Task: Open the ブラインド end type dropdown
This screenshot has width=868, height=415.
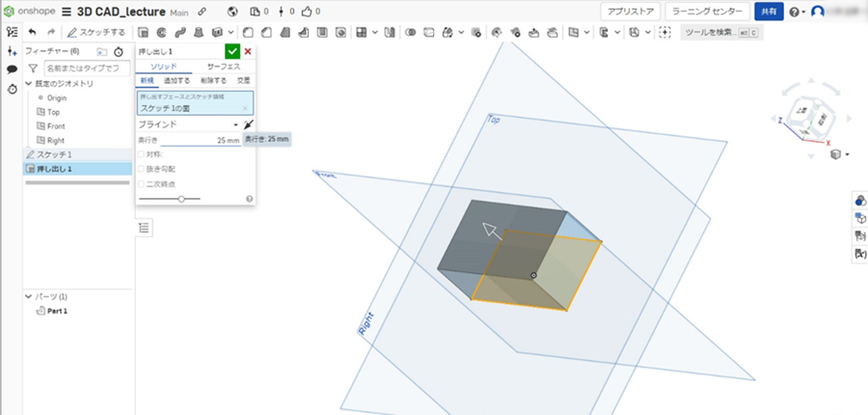Action: 188,124
